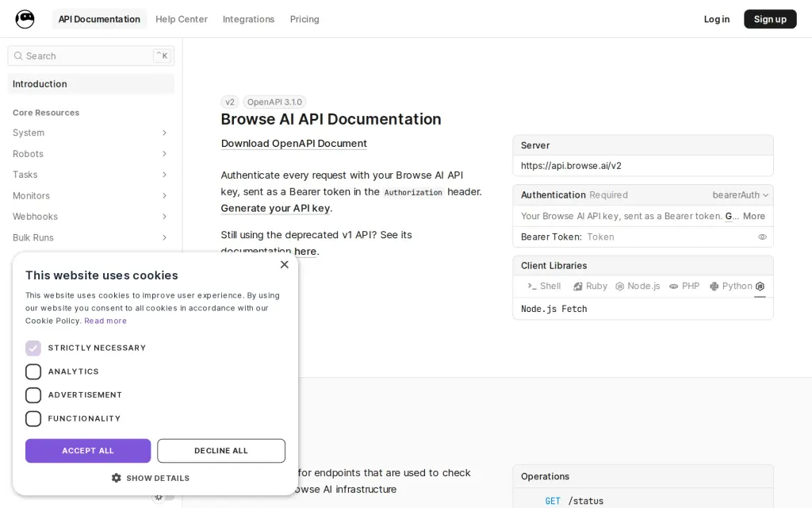Enable the Analytics cookies checkbox
Image resolution: width=812 pixels, height=508 pixels.
pos(33,371)
